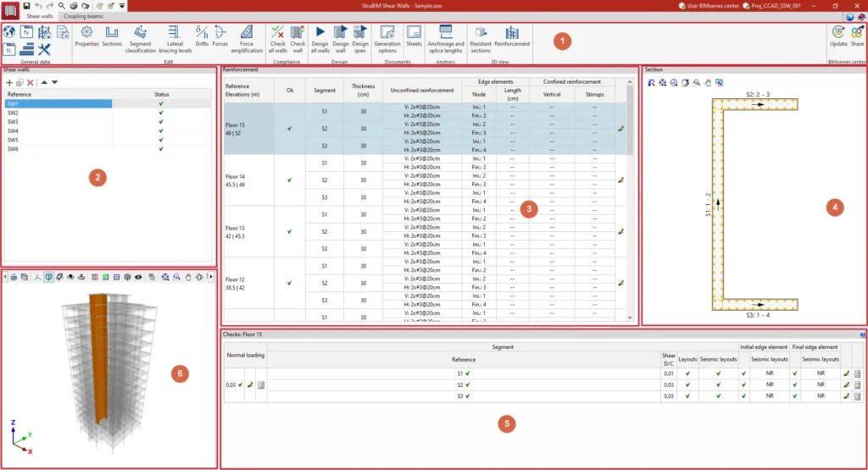Open Anchorage and splice lengths
868x470 pixels.
click(x=446, y=39)
